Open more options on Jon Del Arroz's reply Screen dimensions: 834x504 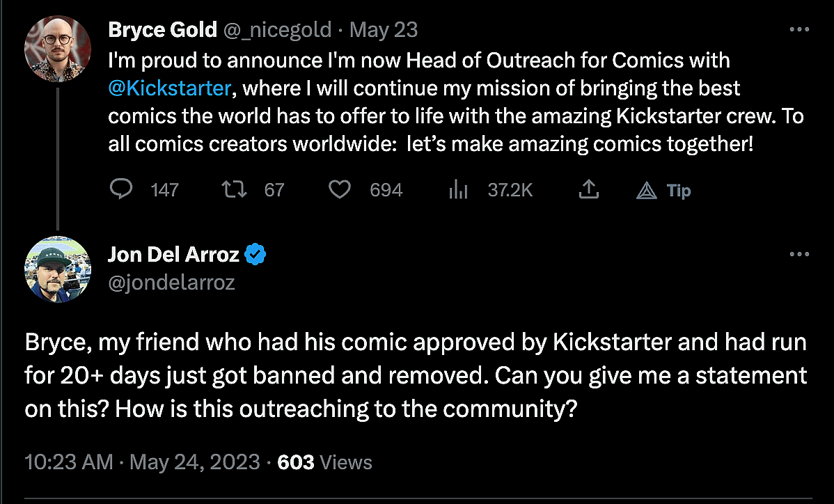pyautogui.click(x=798, y=255)
